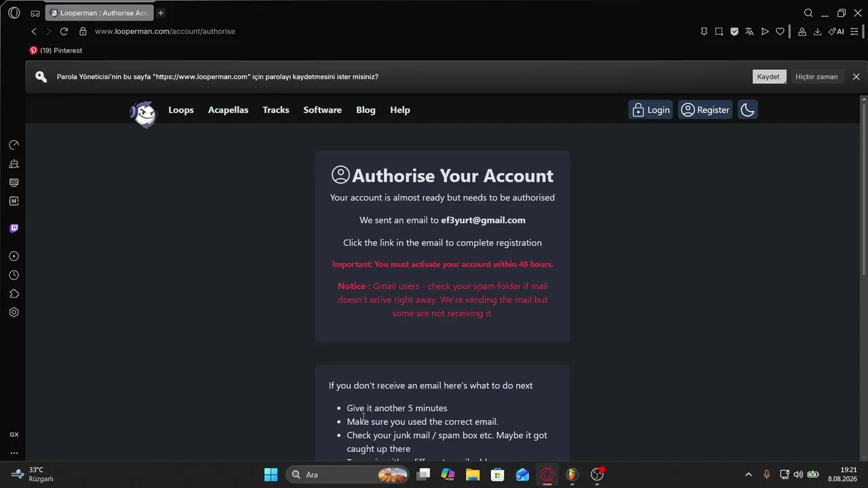Select the Looperman Authorise Account tab
The height and width of the screenshot is (488, 868).
[x=99, y=13]
